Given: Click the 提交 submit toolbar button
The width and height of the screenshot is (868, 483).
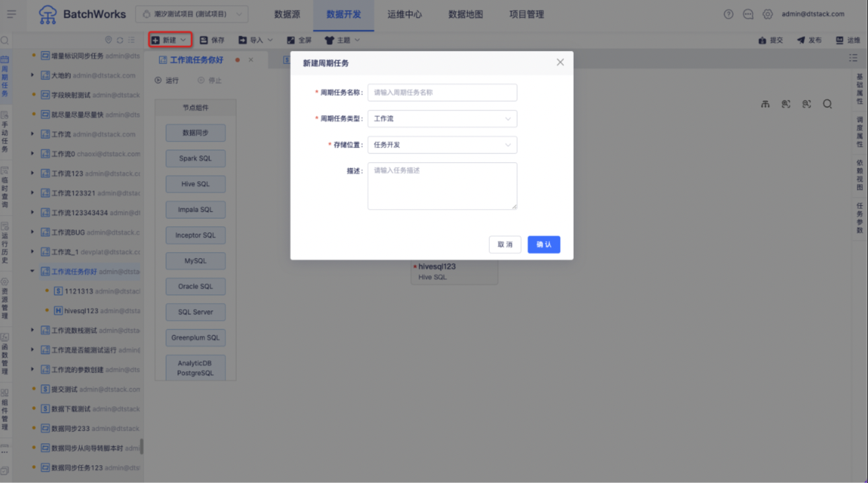Looking at the screenshot, I should click(x=771, y=40).
